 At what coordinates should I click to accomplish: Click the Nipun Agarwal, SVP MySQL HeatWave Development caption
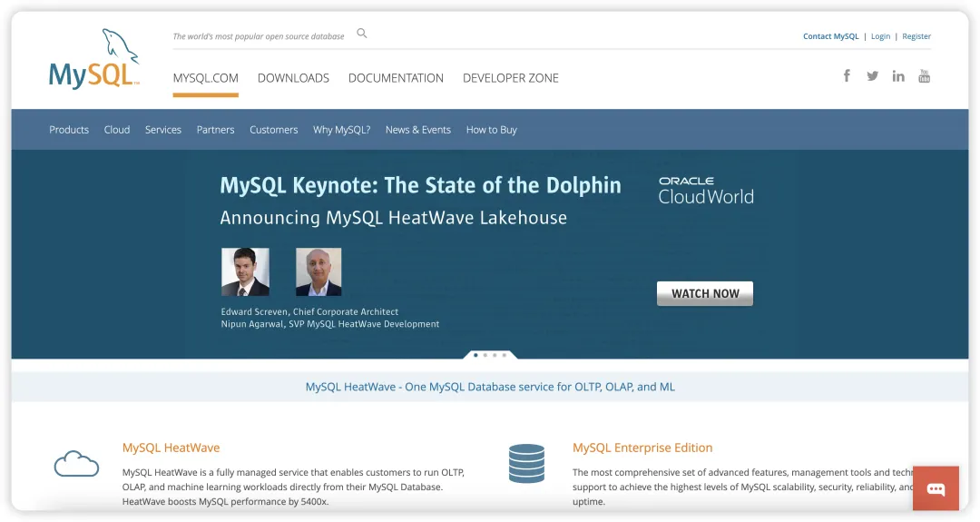point(330,324)
